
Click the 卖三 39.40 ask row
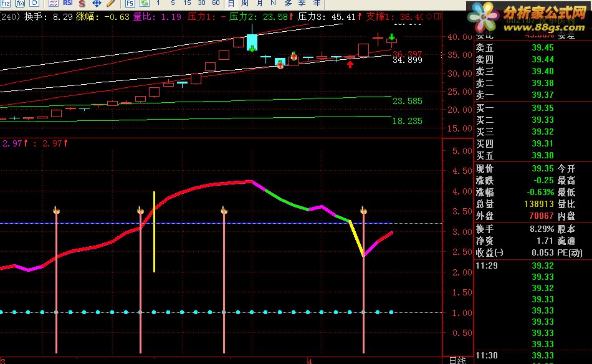(x=515, y=71)
